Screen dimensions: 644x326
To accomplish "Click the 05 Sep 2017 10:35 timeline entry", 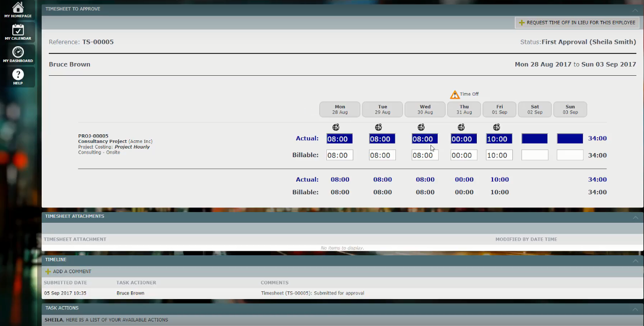I will coord(65,293).
